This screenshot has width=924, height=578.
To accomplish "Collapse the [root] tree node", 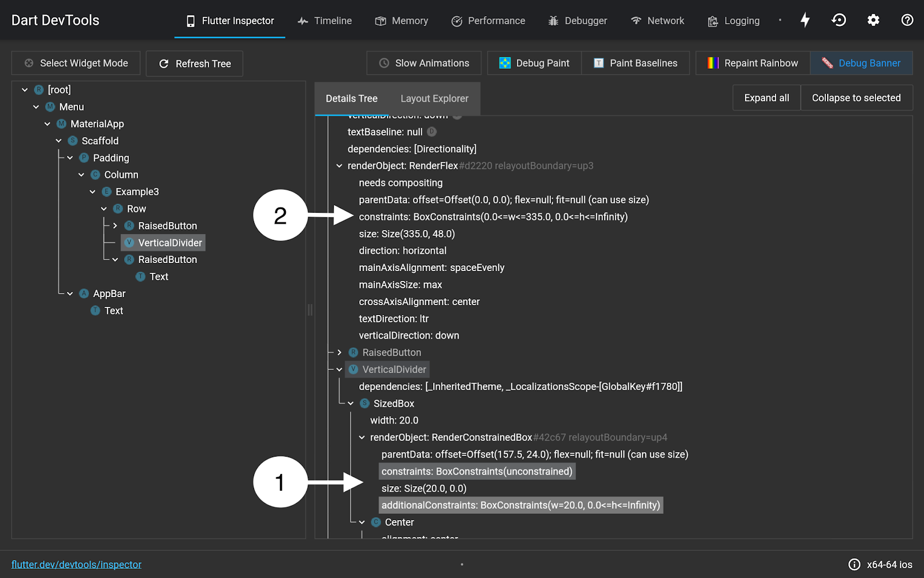I will click(x=25, y=90).
